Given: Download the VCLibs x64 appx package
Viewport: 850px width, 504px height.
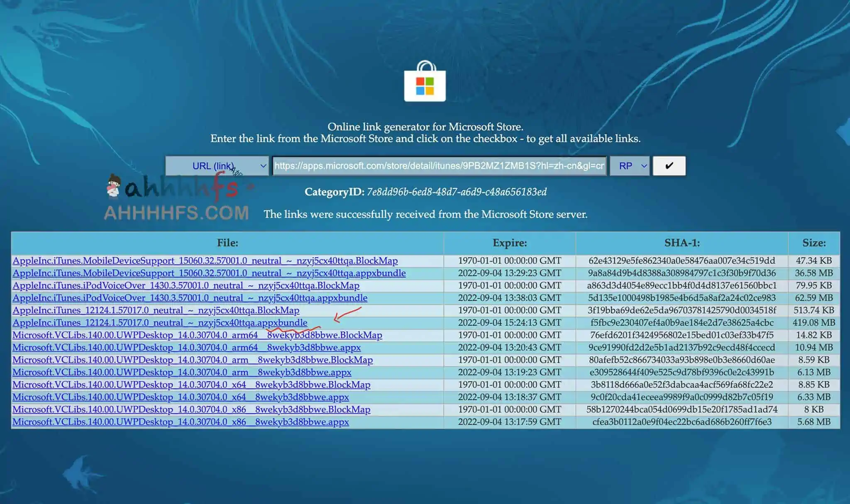Looking at the screenshot, I should (x=181, y=397).
